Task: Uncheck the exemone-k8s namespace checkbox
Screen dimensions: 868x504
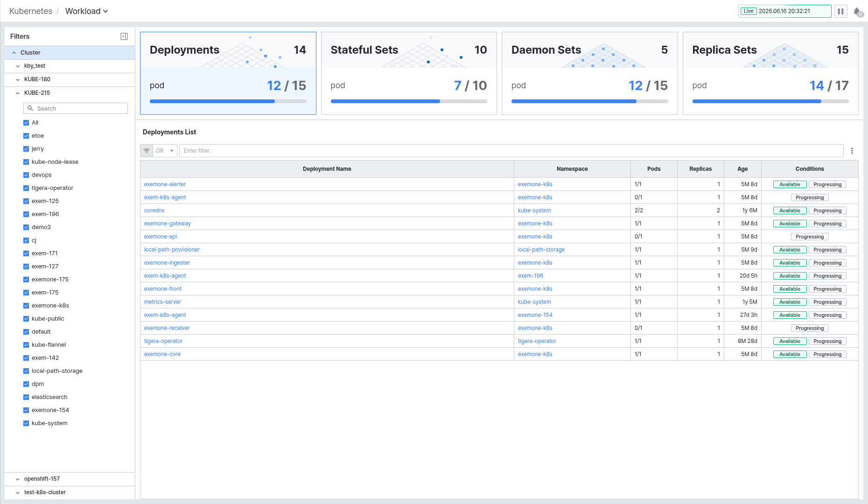Action: click(26, 306)
